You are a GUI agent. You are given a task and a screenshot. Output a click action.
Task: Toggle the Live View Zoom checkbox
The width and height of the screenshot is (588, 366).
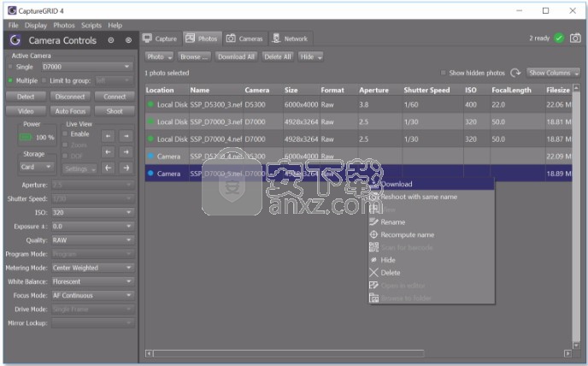pyautogui.click(x=65, y=145)
